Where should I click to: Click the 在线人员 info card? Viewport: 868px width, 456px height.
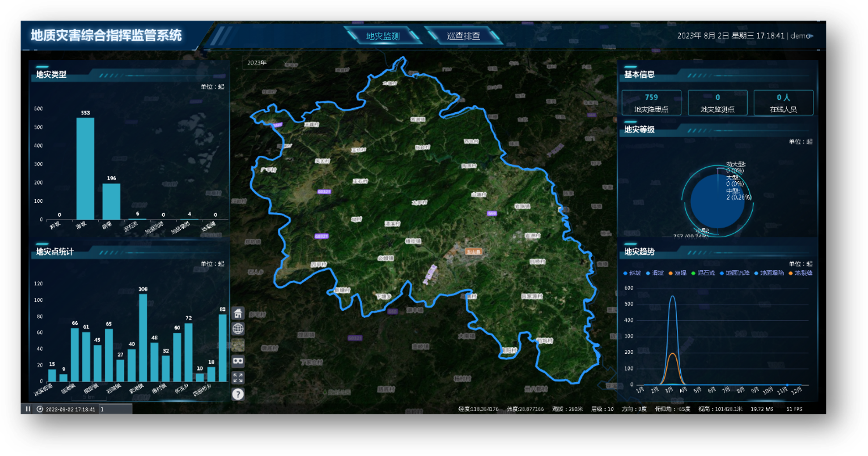[783, 103]
